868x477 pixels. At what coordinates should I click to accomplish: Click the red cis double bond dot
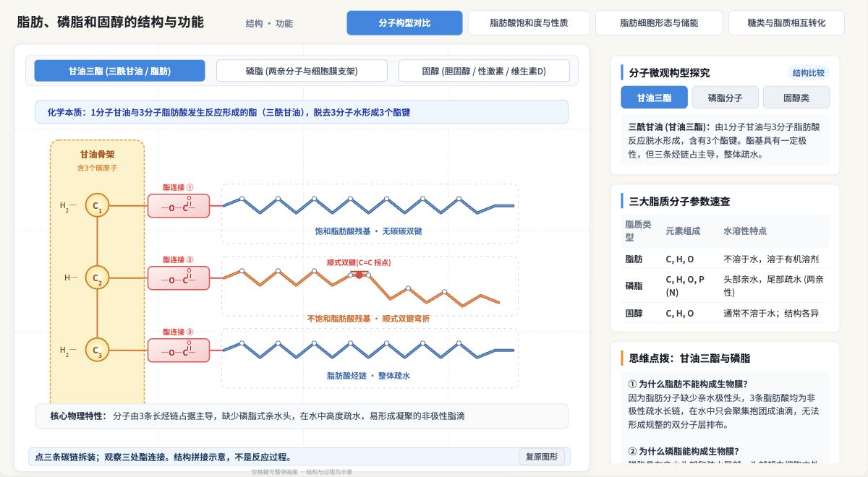pyautogui.click(x=359, y=275)
